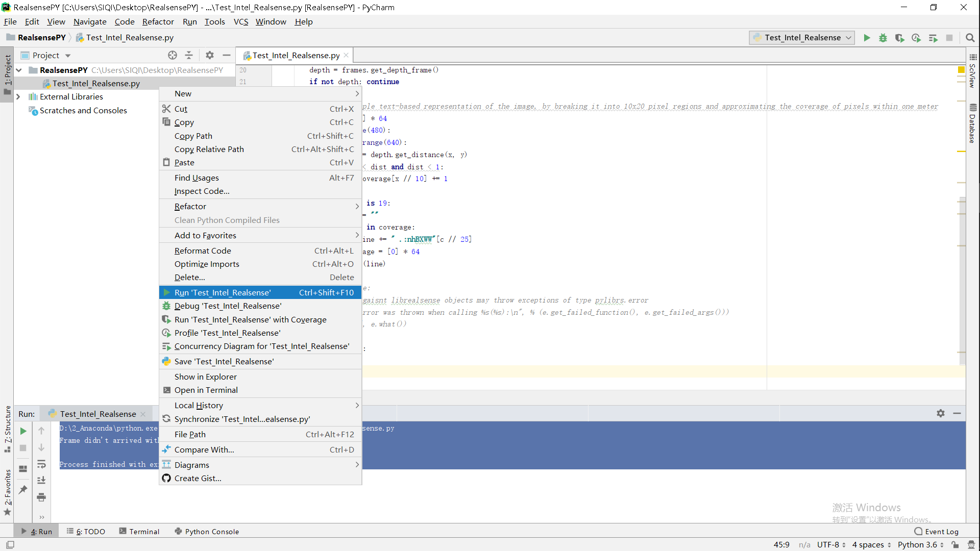Select Run 'Test_Intel_Realsense' from context menu
Image resolution: width=980 pixels, height=551 pixels.
click(223, 292)
